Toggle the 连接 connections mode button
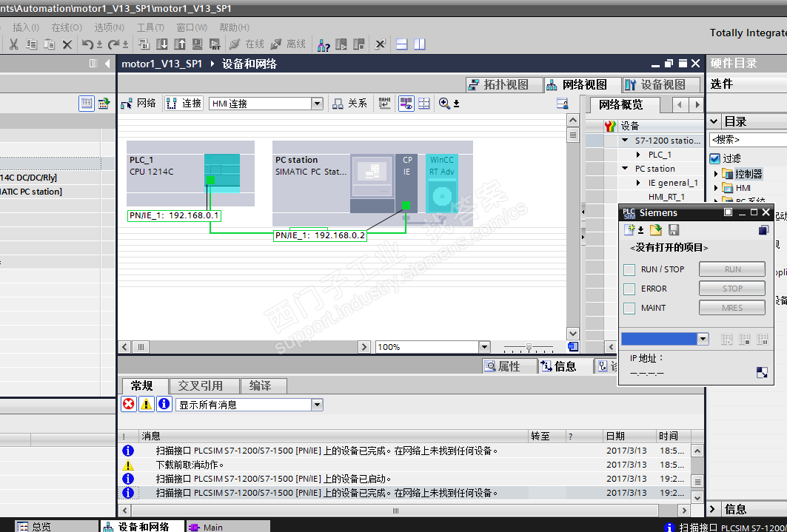Viewport: 787px width, 532px height. tap(184, 104)
